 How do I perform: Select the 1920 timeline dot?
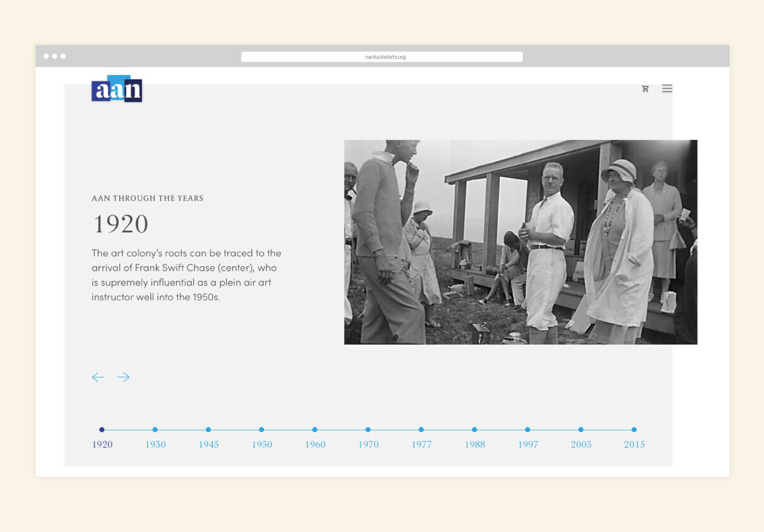pyautogui.click(x=102, y=430)
